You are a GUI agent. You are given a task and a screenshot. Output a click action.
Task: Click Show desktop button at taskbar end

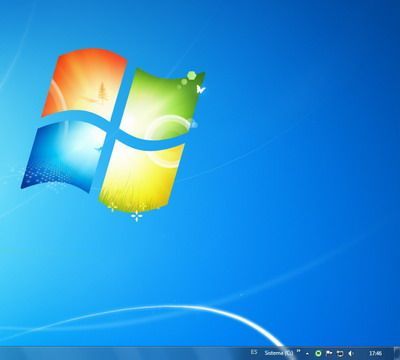click(x=397, y=353)
